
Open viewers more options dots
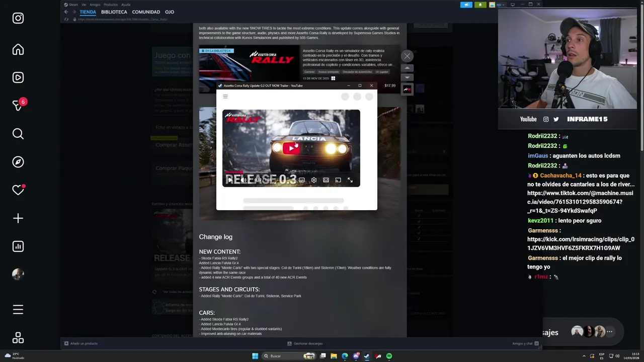pyautogui.click(x=609, y=332)
